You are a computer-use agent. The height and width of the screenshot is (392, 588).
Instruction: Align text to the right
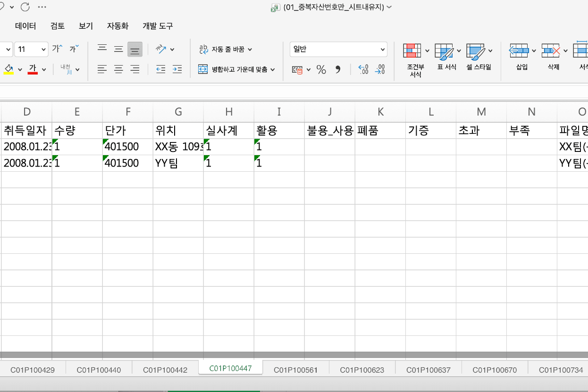(135, 69)
